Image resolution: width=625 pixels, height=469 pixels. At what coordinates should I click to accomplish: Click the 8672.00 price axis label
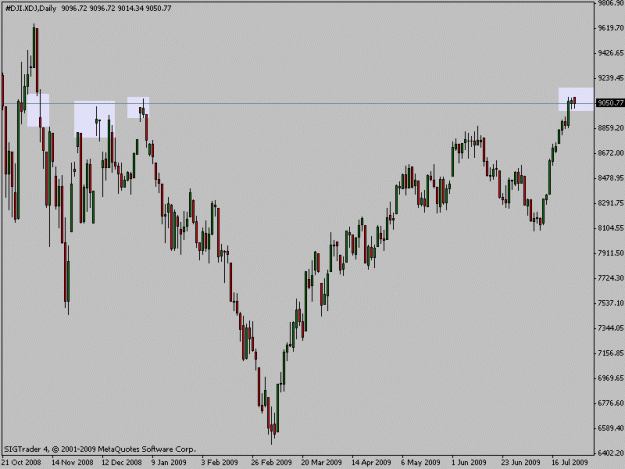pos(610,153)
